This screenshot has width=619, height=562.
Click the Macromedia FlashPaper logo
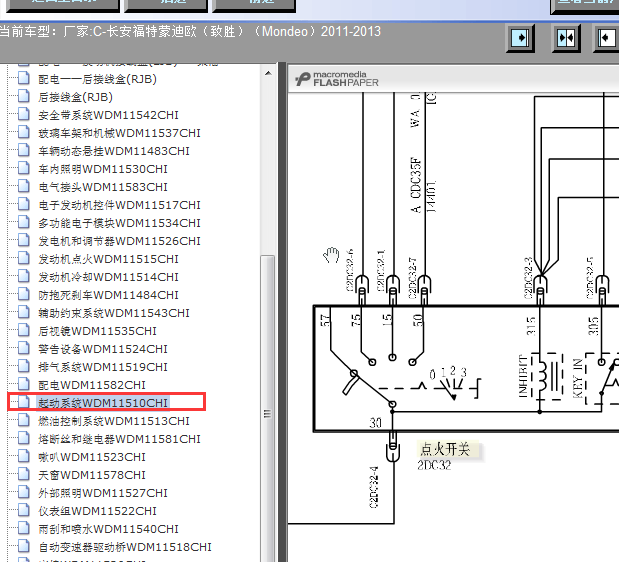(x=337, y=79)
